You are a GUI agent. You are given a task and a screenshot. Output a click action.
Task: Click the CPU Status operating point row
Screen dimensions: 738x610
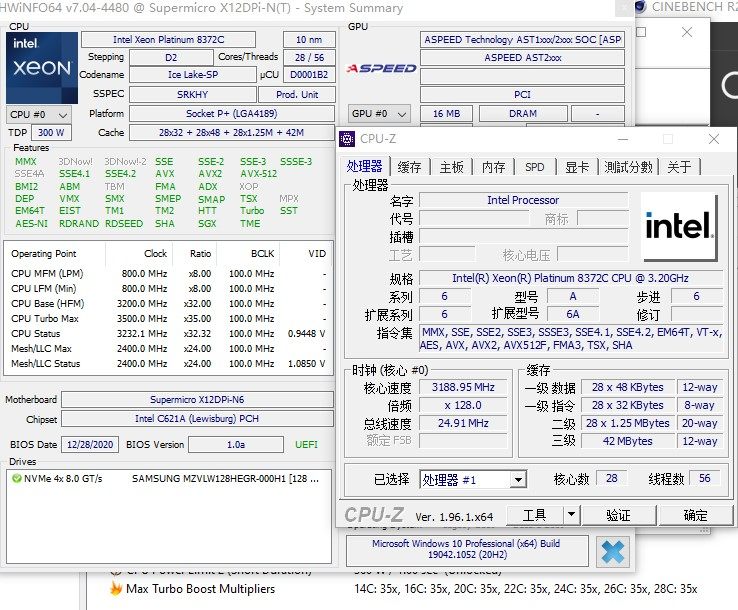[168, 333]
